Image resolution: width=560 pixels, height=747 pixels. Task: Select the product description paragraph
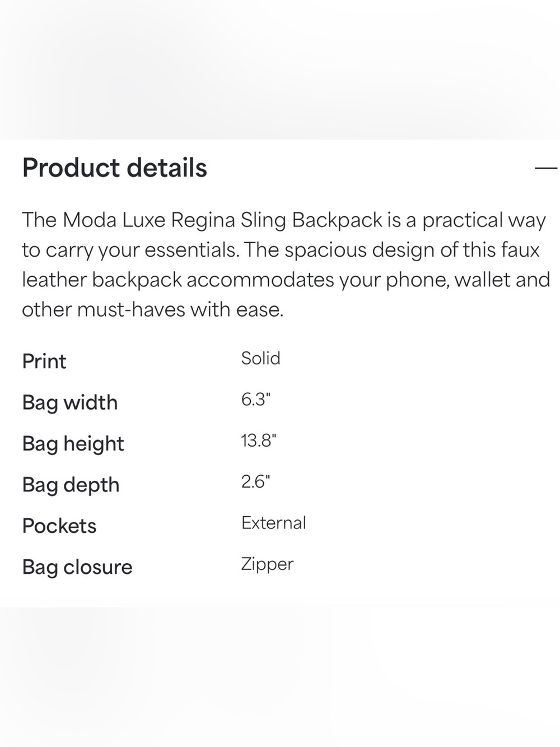(286, 265)
